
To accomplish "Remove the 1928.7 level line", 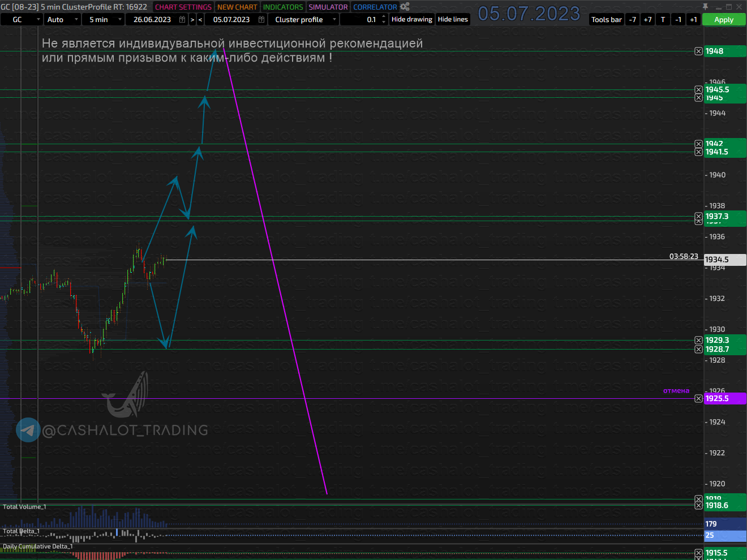I will [x=698, y=350].
